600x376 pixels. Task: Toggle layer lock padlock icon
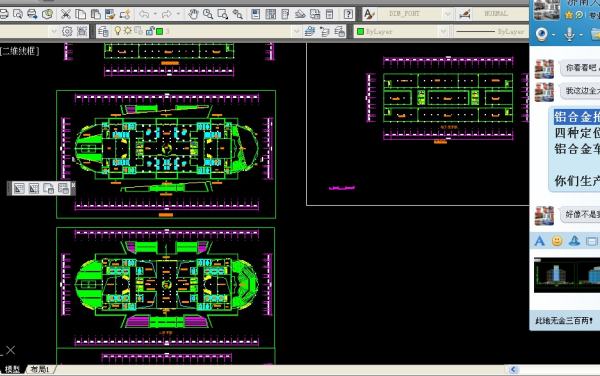(150, 31)
